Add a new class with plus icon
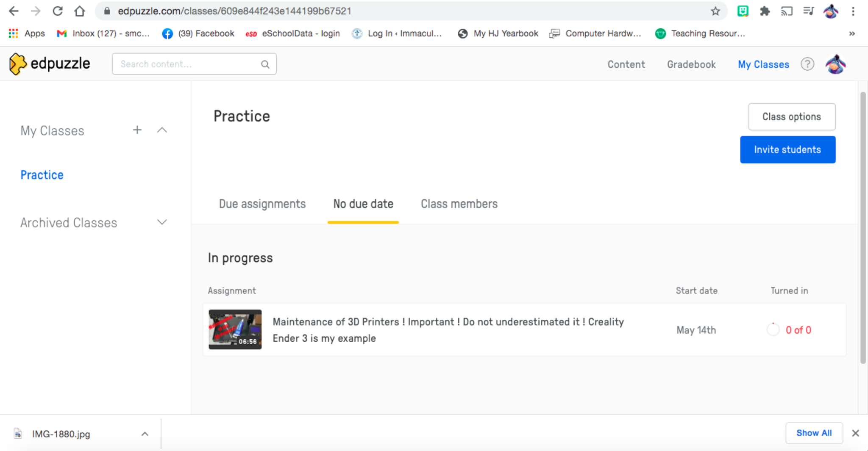This screenshot has height=451, width=868. click(x=137, y=130)
